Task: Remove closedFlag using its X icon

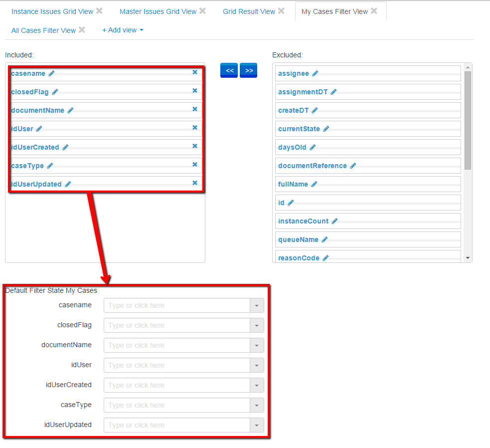Action: [x=195, y=91]
